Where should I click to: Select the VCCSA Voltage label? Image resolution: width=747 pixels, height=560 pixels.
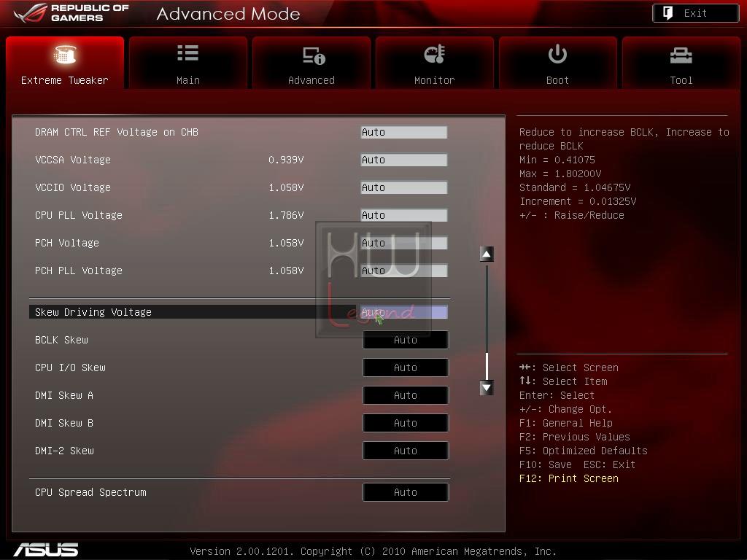pos(73,160)
